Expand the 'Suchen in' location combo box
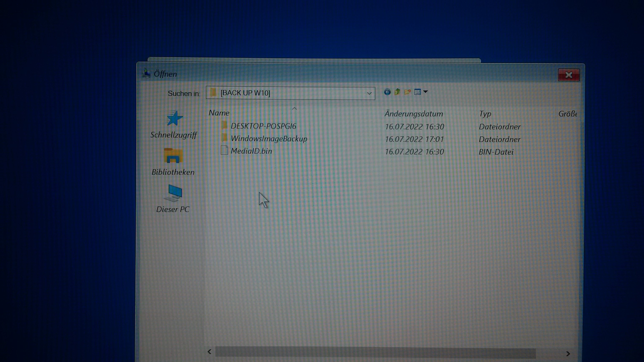Image resolution: width=644 pixels, height=362 pixels. (x=369, y=93)
